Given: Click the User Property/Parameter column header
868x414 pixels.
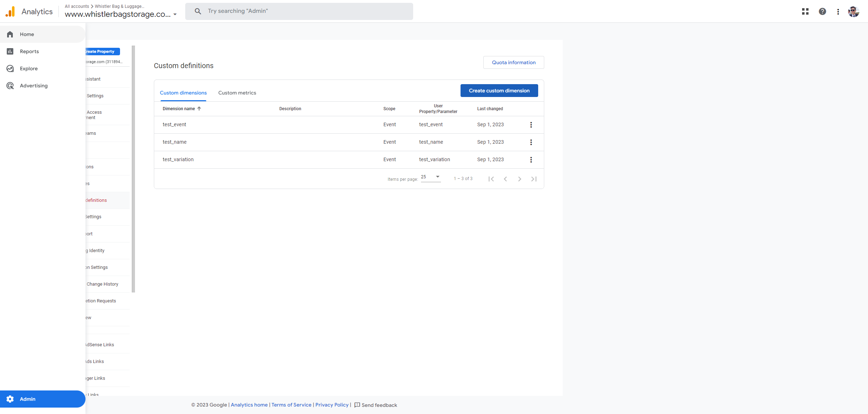Looking at the screenshot, I should (x=438, y=109).
